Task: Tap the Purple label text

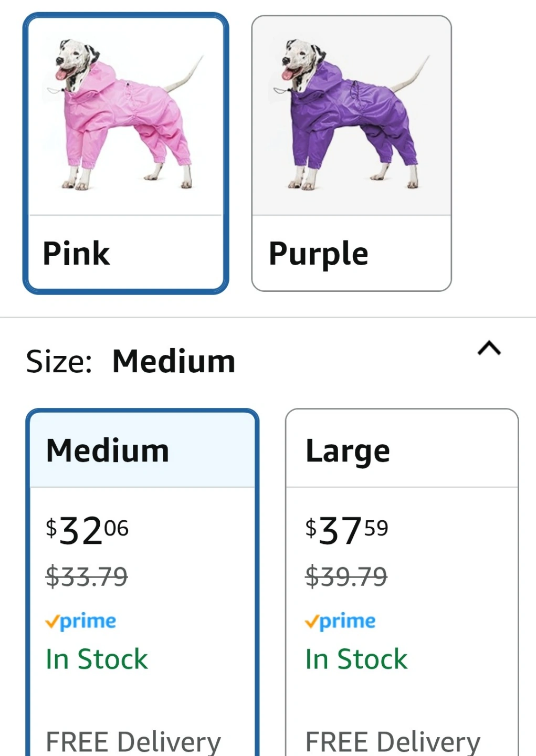Action: (x=318, y=254)
